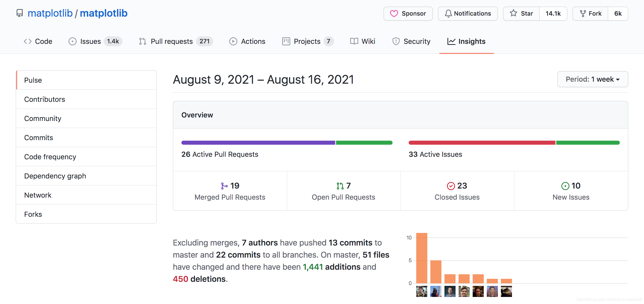Click the Fork icon
Viewport: 644px width, 304px height.
(x=583, y=14)
